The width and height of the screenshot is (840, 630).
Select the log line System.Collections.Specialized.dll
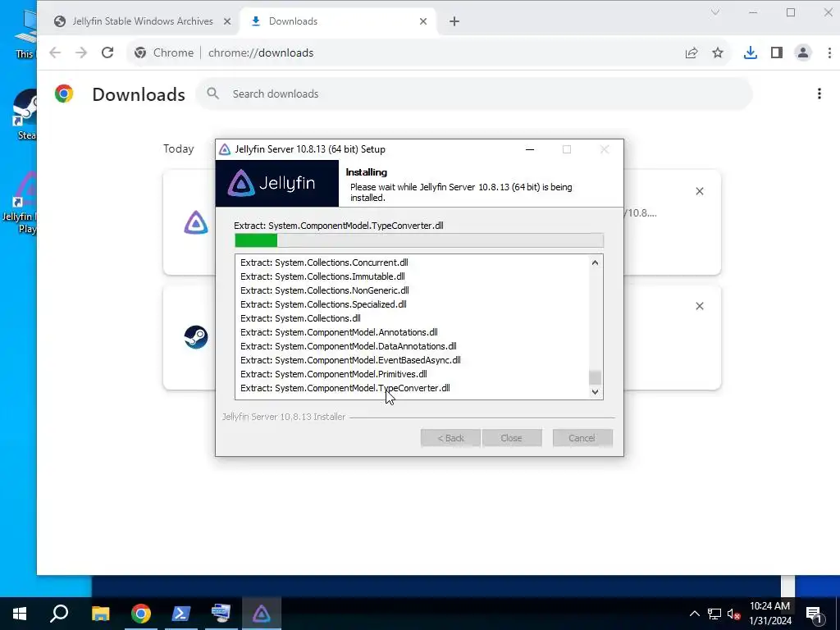(323, 304)
